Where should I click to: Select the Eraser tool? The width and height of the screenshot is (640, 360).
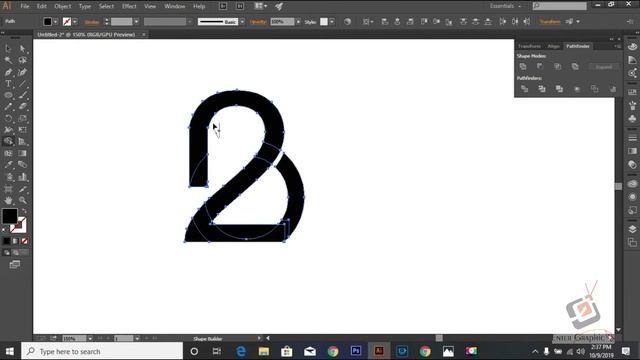[22, 107]
